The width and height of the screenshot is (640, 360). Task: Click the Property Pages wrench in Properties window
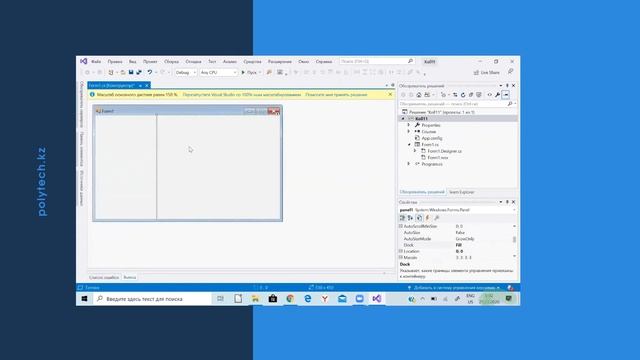pos(436,218)
